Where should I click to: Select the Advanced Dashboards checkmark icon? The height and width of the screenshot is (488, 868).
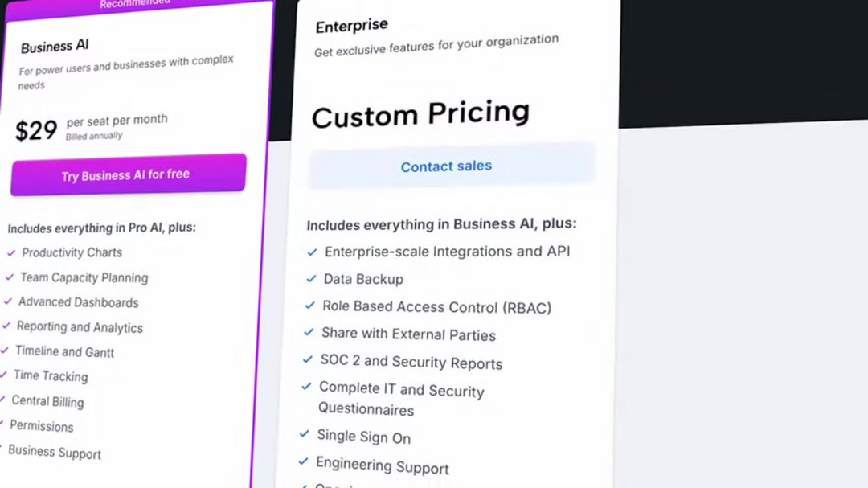[8, 301]
